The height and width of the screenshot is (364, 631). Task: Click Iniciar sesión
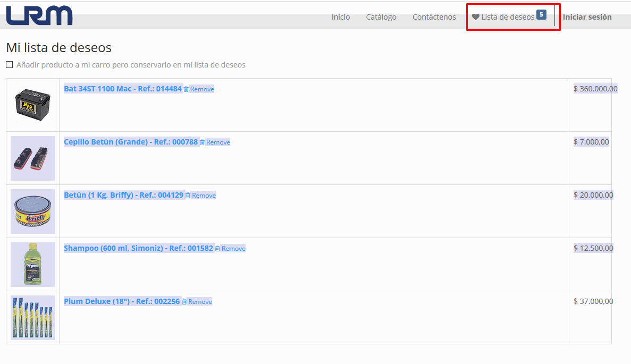click(587, 16)
